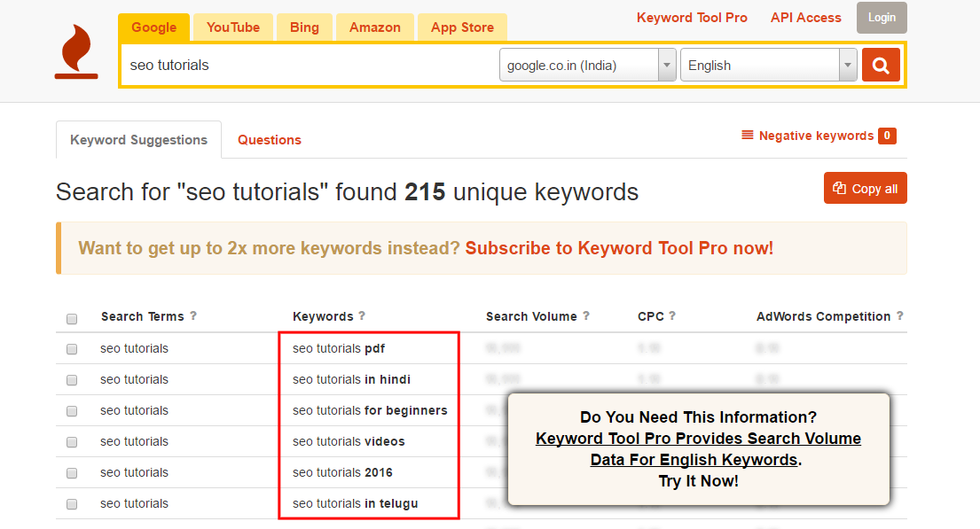Switch to the YouTube tab
Image resolution: width=980 pixels, height=529 pixels.
click(x=233, y=27)
